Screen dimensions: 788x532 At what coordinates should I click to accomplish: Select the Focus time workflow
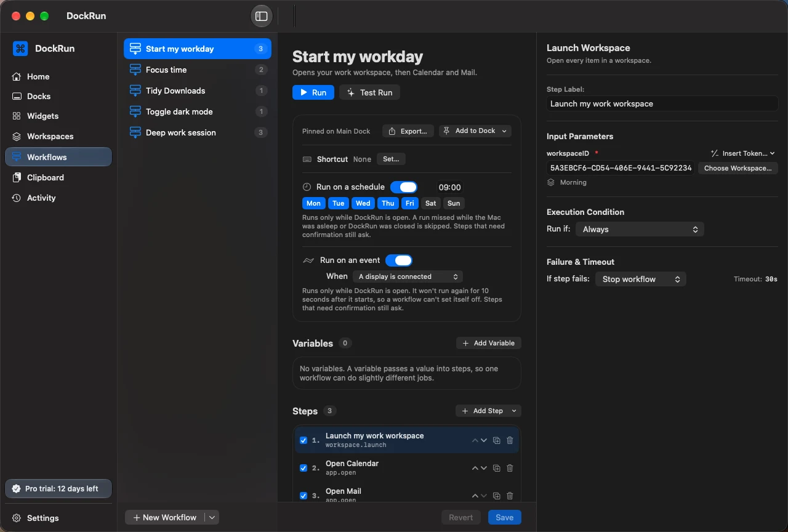[198, 70]
